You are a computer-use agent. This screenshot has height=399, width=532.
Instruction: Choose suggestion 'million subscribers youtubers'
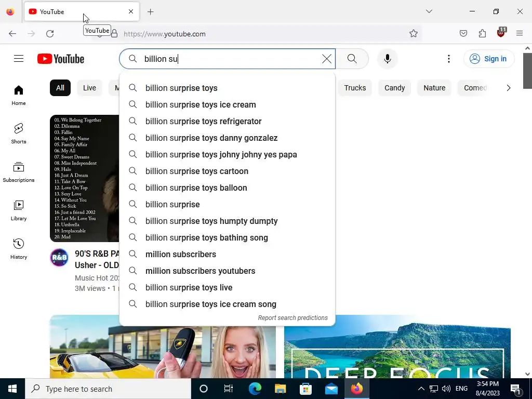point(228,271)
